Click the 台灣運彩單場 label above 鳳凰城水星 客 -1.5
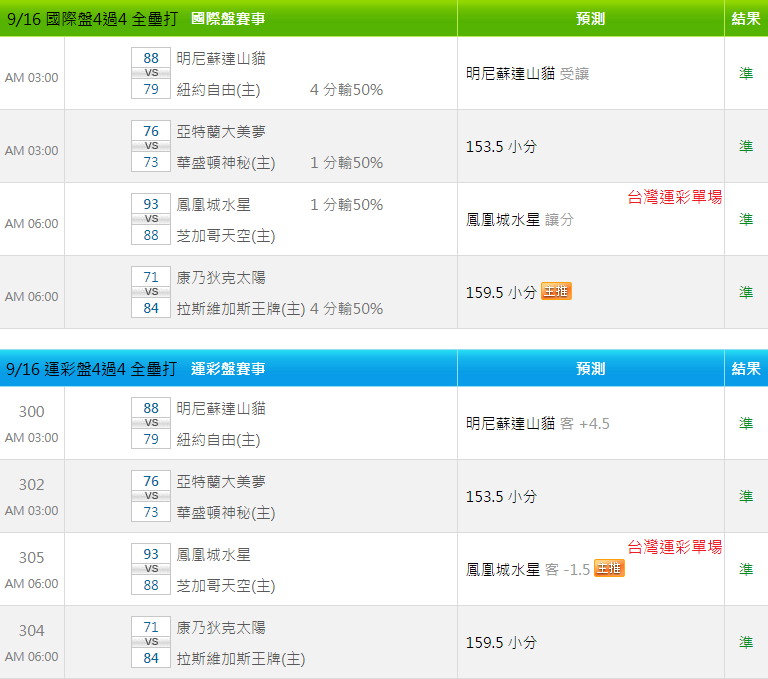The height and width of the screenshot is (679, 768). click(674, 547)
